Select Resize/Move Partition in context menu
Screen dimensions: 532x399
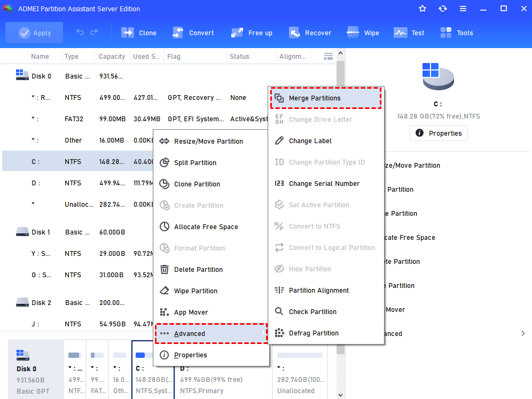point(210,142)
